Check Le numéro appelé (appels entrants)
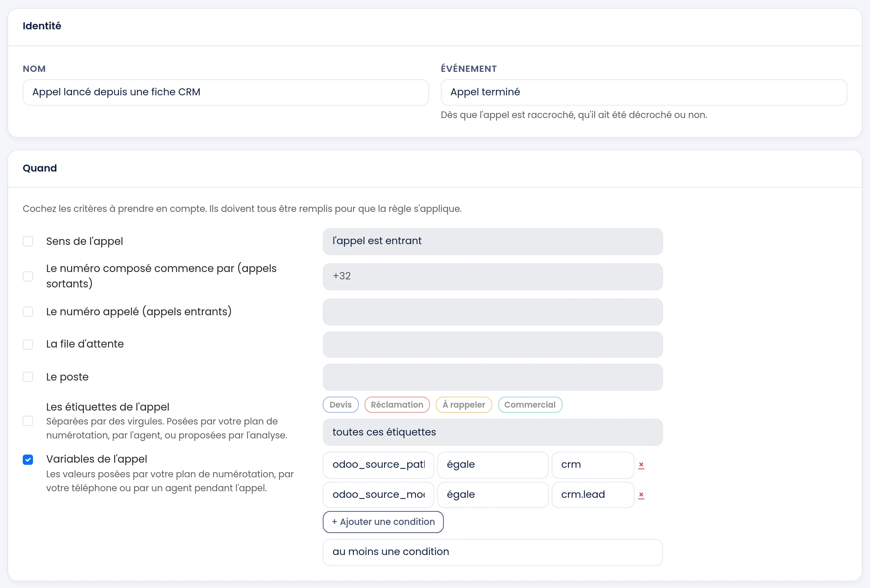Viewport: 870px width, 588px height. tap(28, 312)
